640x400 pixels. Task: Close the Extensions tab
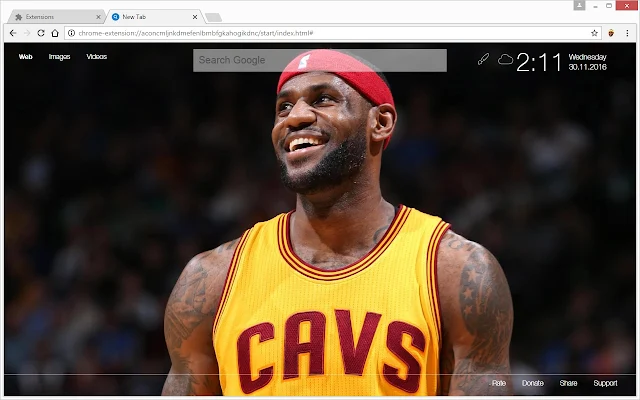point(98,17)
